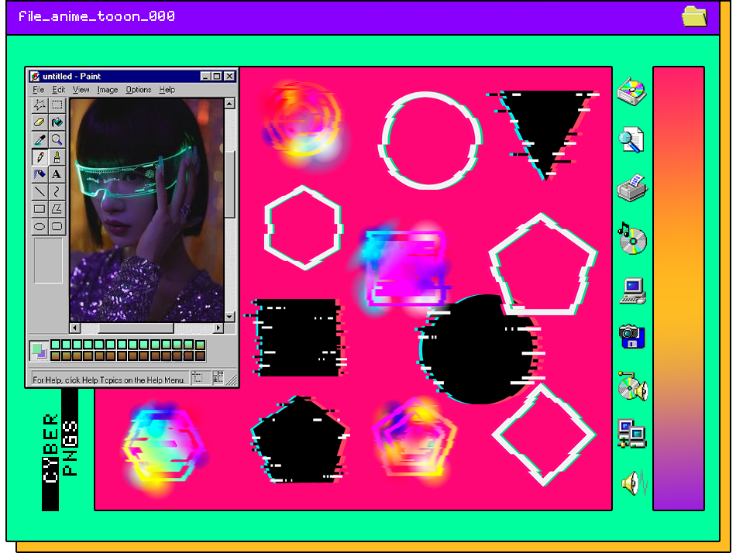Click the empty tool options box

(48, 260)
